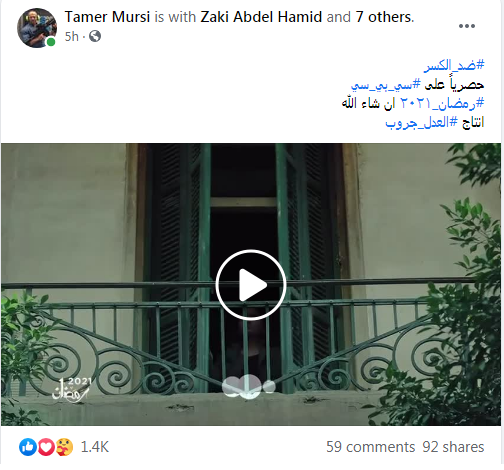Open the #العدل_جروب hashtag
Viewport: 504px width, 470px height.
point(422,122)
